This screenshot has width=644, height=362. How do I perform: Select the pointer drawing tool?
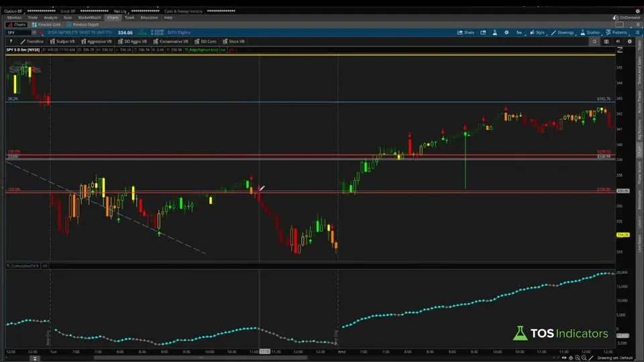point(11,42)
